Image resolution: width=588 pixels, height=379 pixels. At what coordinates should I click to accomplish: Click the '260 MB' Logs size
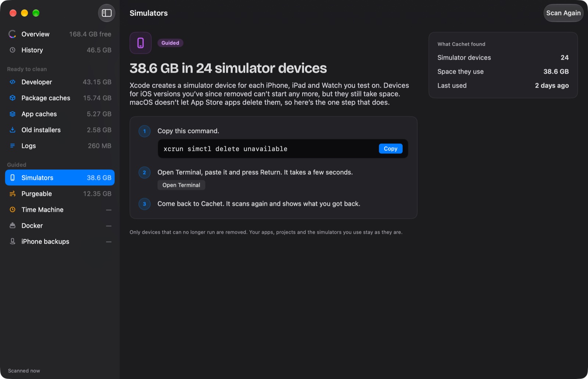pos(100,146)
